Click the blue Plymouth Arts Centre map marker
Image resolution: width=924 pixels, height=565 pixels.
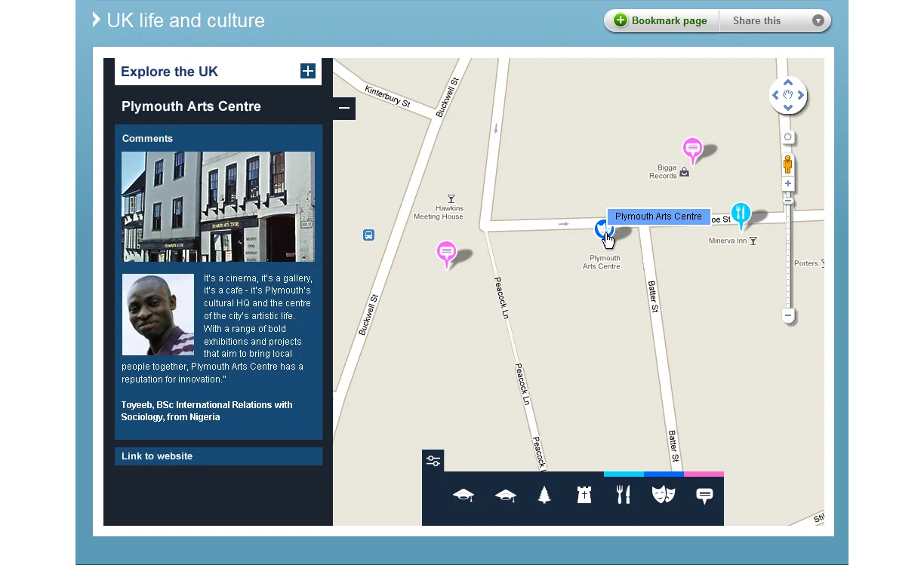pyautogui.click(x=602, y=228)
